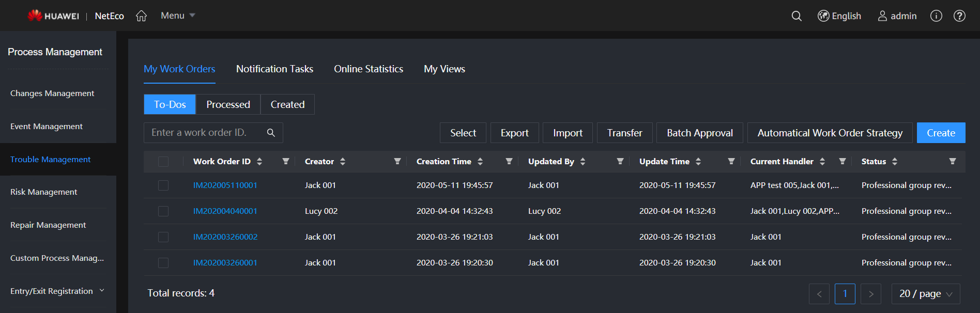Filter the Work Order ID column

[285, 162]
